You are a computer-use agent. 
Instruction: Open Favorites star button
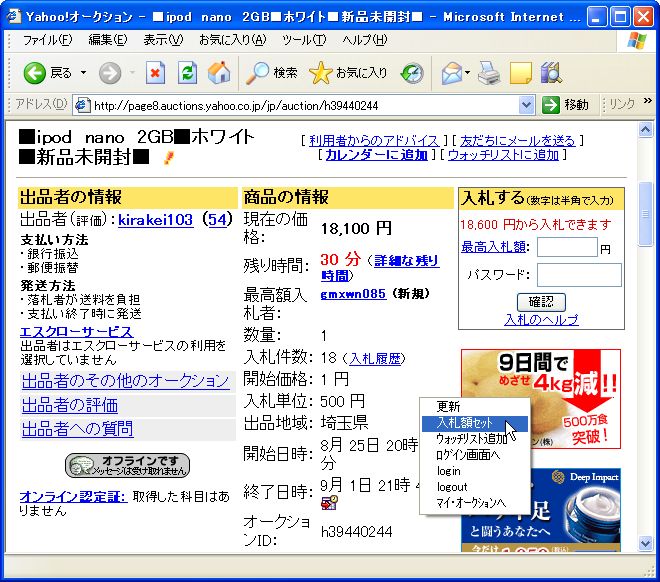320,73
